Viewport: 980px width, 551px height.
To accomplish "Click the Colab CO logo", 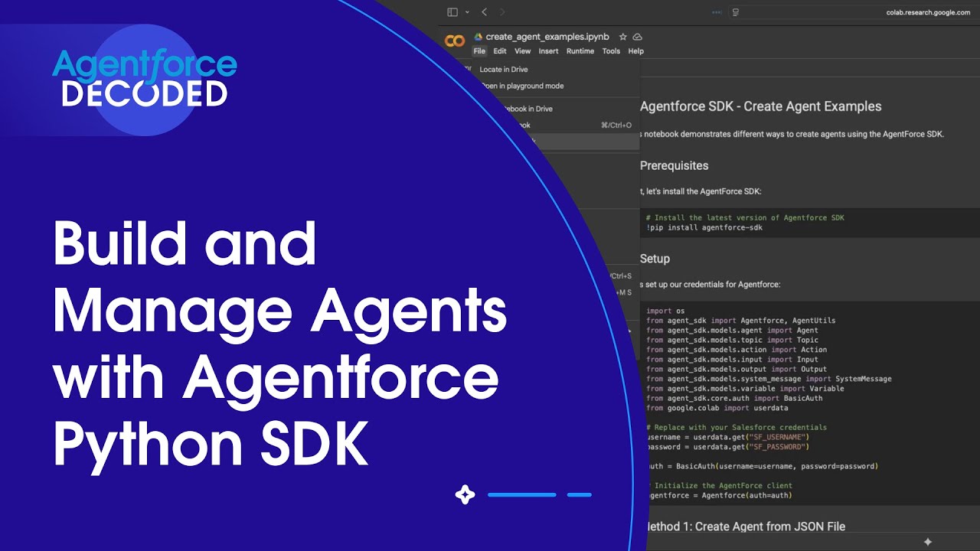I will pyautogui.click(x=455, y=41).
